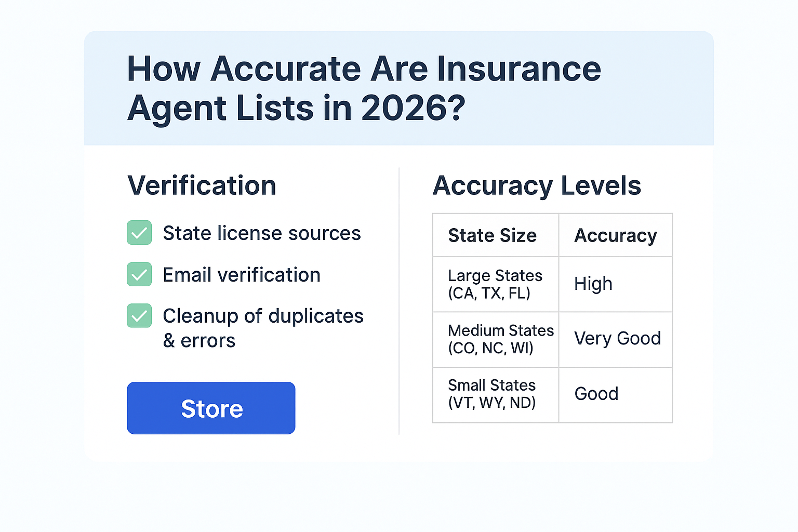The width and height of the screenshot is (798, 532).
Task: Click the vertical divider between the two sections
Action: coord(399,301)
